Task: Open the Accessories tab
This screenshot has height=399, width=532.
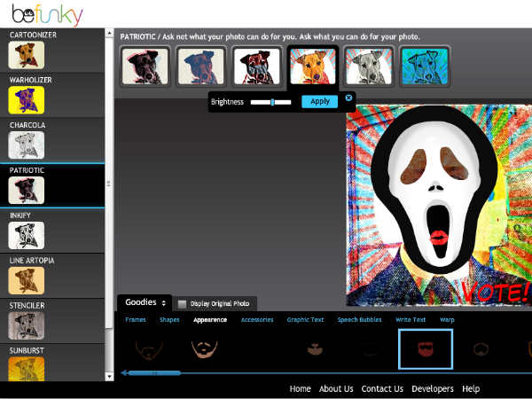Action: click(257, 319)
